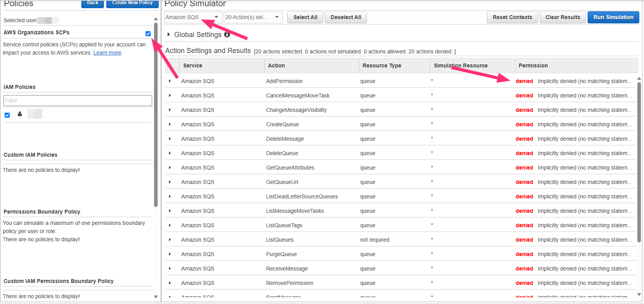
Task: Expand the AddPermission result row
Action: coord(170,81)
